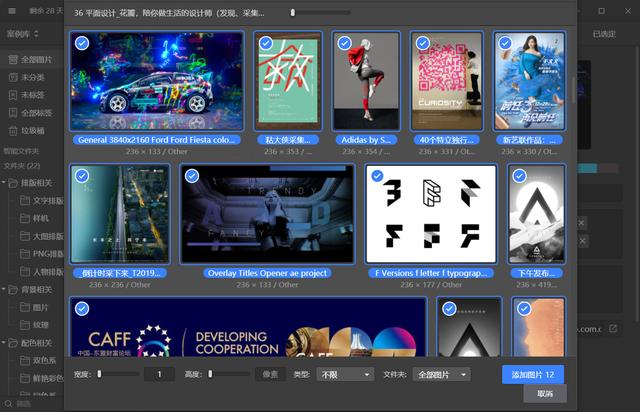Click the 鲜艳彩色 folder icon
The height and width of the screenshot is (412, 640).
[x=25, y=378]
